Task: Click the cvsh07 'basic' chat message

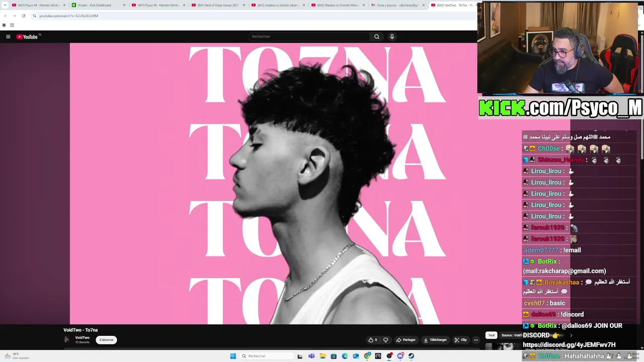Action: tap(557, 303)
